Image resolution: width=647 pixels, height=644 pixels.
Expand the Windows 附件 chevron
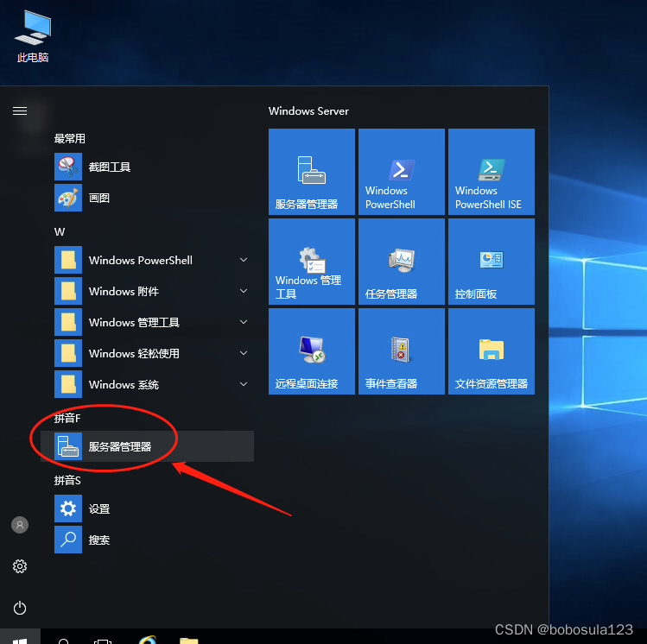[x=244, y=291]
